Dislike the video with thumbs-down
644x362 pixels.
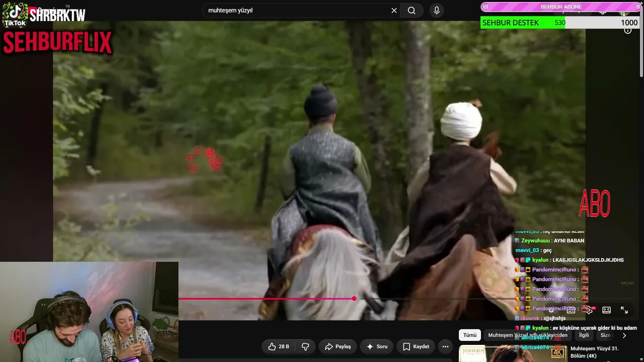point(305,346)
